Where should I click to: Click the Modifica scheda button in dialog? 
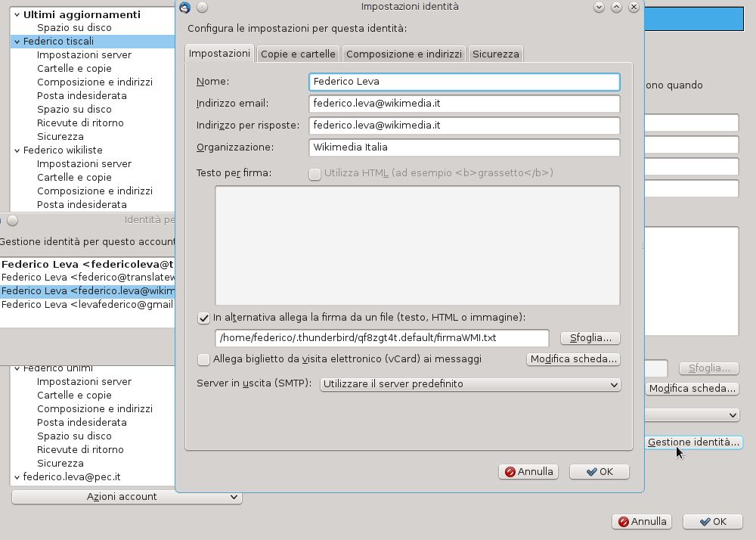click(x=574, y=359)
